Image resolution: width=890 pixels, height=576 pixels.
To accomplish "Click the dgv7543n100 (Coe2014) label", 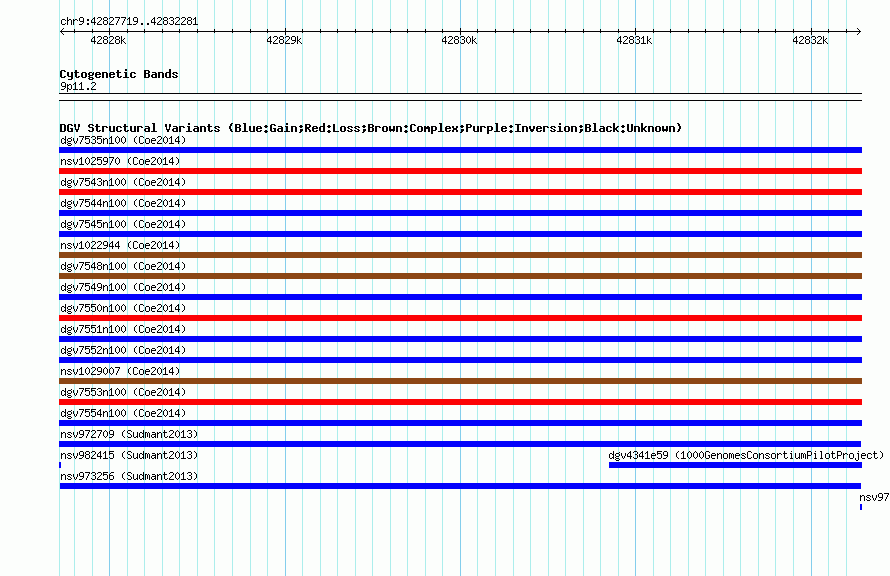I will point(123,182).
